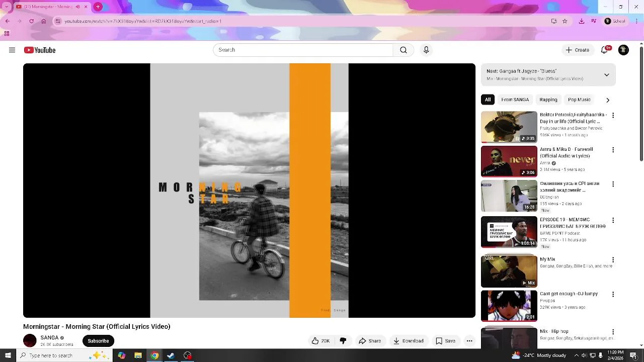Reload the page in browser toolbar

point(31,21)
